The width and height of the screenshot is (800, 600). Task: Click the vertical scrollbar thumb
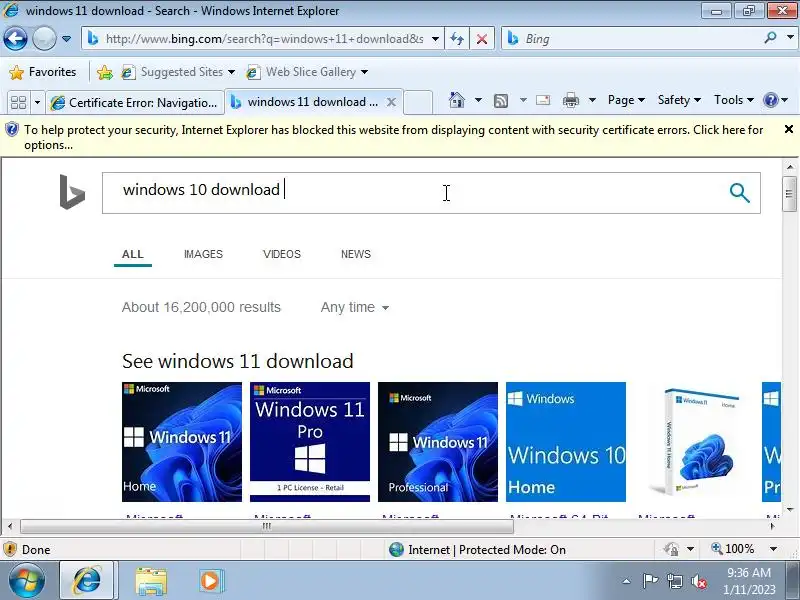789,193
